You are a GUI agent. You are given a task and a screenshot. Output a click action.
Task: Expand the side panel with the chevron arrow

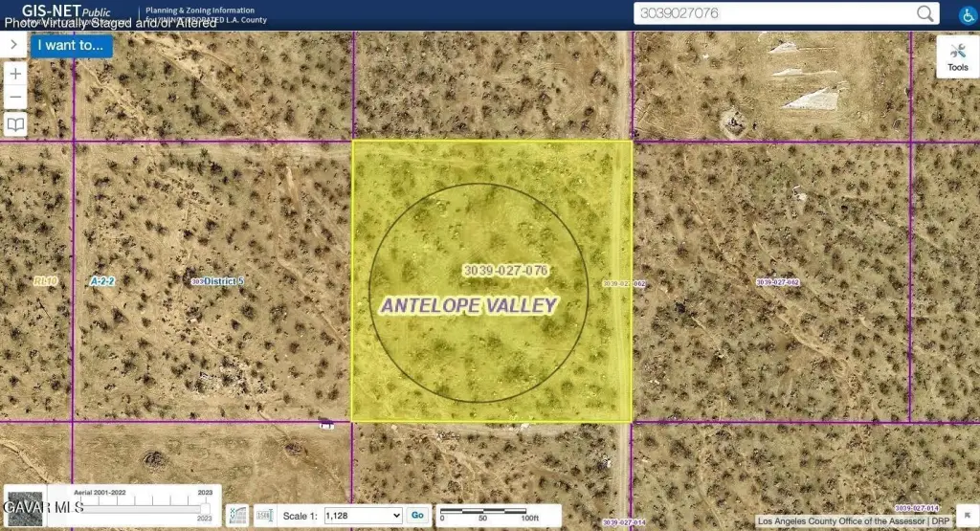[14, 44]
